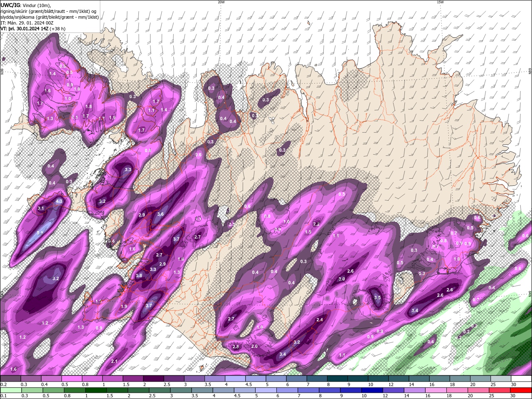Click the '0.2' label on the upper colour scale
The width and height of the screenshot is (532, 399).
point(4,384)
